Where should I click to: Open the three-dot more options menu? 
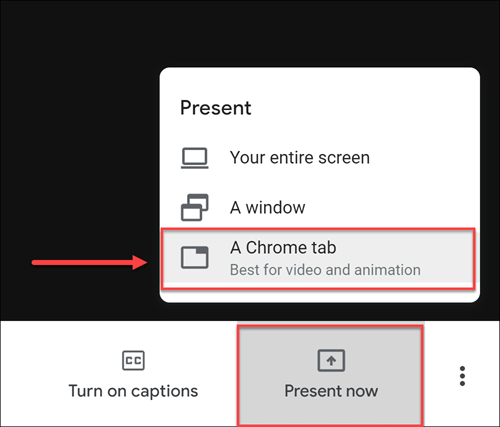point(462,376)
